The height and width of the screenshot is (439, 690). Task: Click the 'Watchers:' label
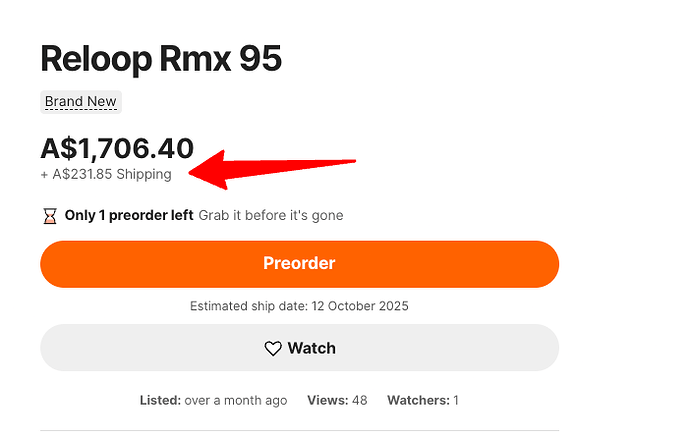coord(418,401)
